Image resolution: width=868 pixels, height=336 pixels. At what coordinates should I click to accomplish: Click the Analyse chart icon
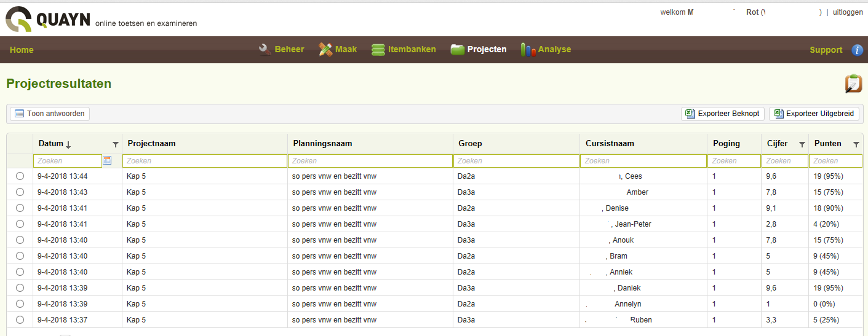528,50
